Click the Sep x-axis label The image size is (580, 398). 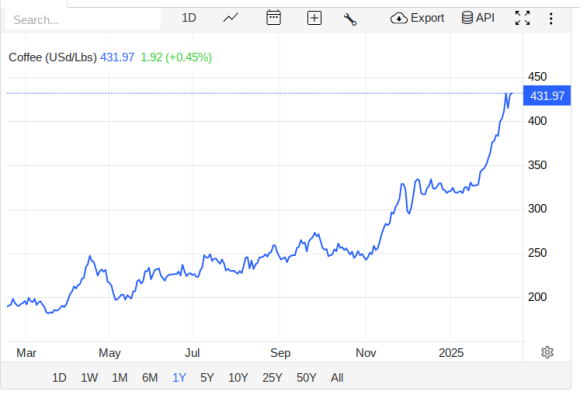point(280,353)
